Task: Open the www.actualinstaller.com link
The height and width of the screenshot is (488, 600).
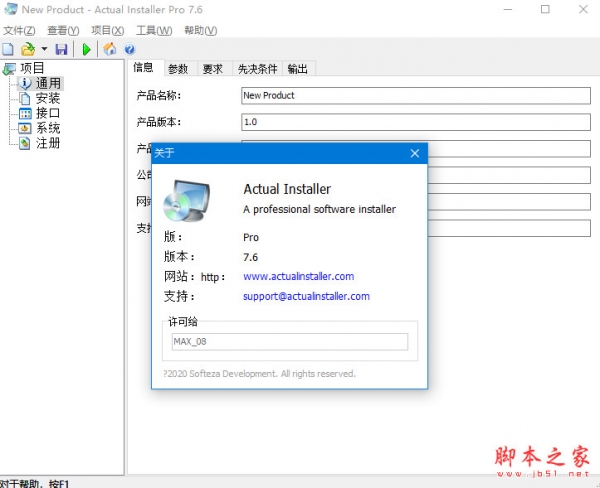Action: point(298,276)
